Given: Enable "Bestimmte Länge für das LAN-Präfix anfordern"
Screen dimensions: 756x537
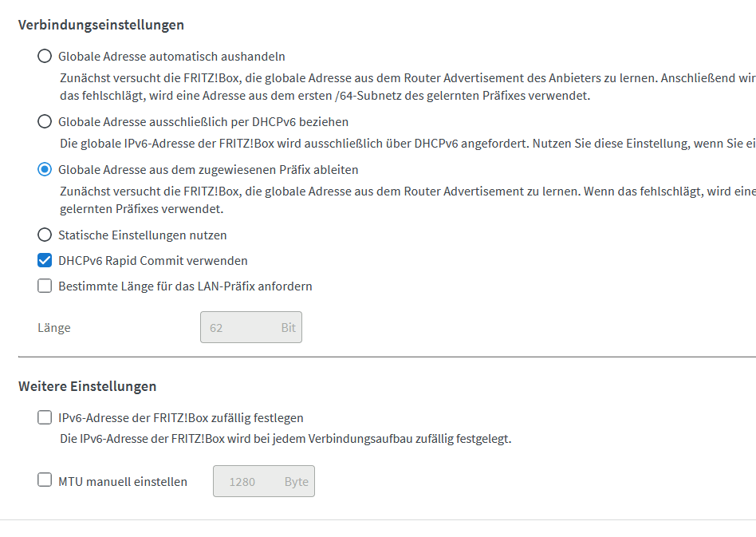Looking at the screenshot, I should pos(45,286).
